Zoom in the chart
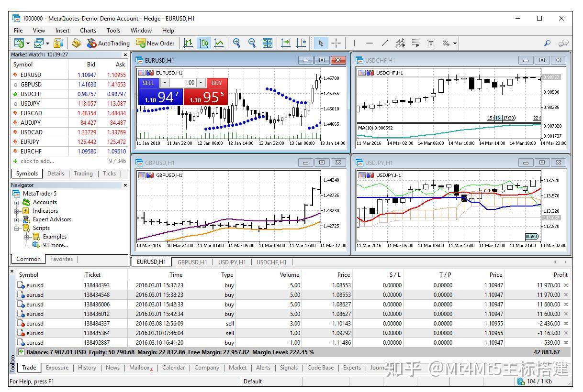 coord(236,43)
